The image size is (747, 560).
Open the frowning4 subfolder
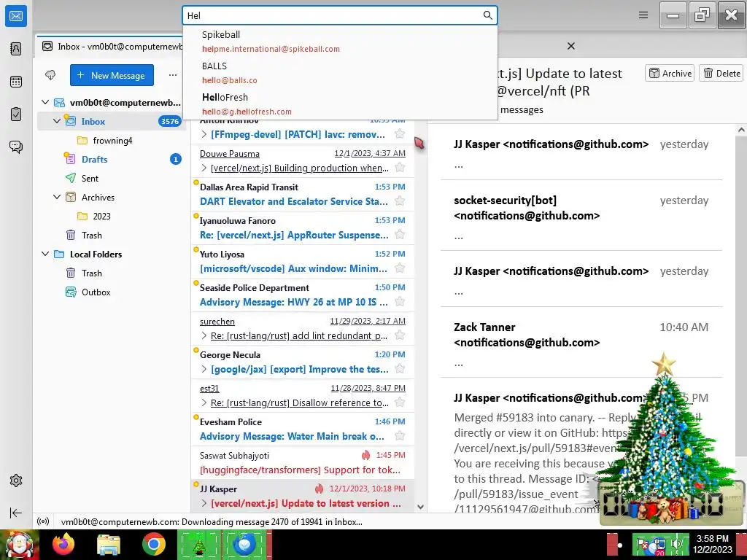111,140
